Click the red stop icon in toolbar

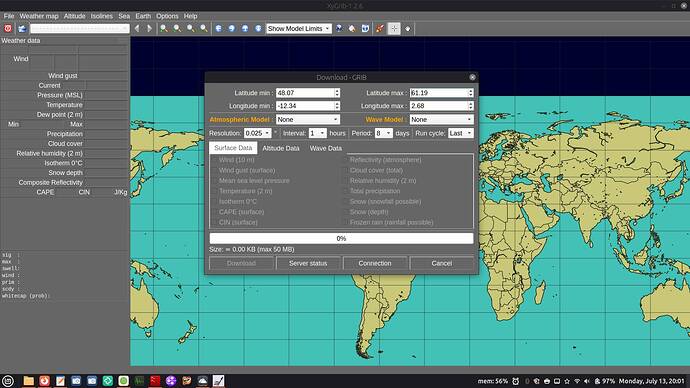(8, 29)
